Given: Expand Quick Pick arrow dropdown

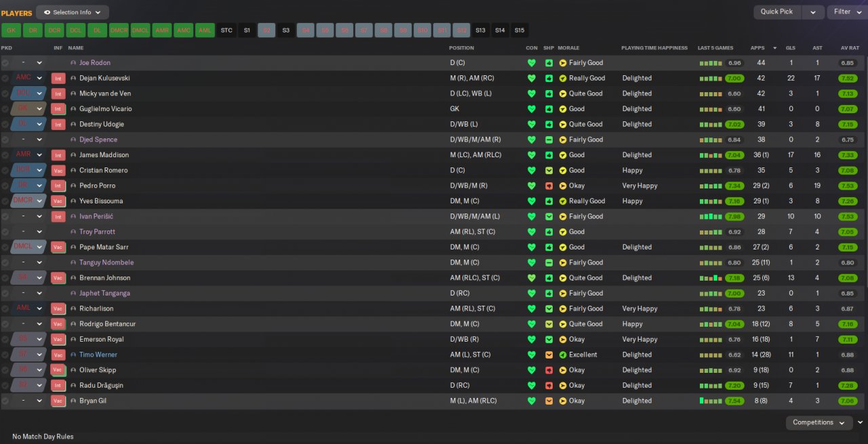Looking at the screenshot, I should click(813, 12).
